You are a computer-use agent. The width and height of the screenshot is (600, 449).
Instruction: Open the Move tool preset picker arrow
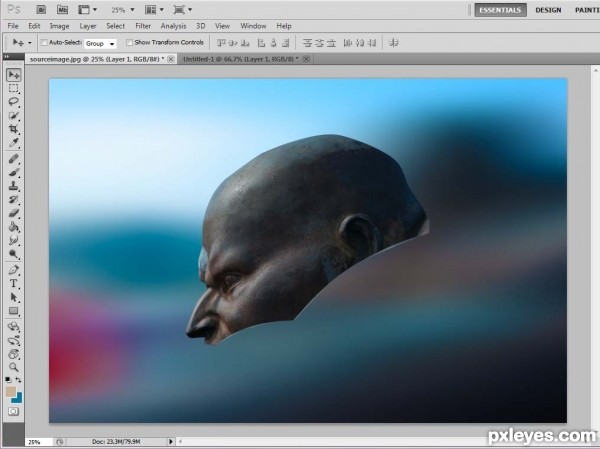click(29, 43)
